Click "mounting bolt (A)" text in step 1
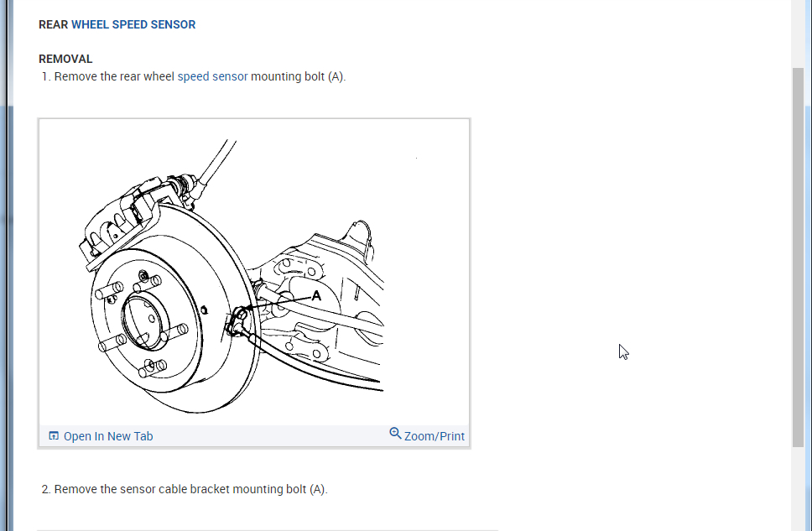 pyautogui.click(x=298, y=76)
